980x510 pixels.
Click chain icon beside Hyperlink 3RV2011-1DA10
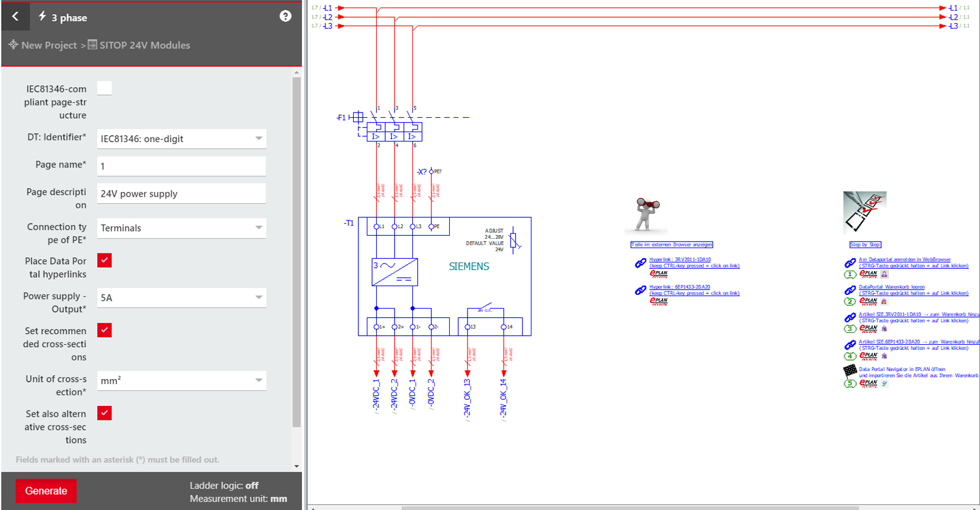click(640, 263)
